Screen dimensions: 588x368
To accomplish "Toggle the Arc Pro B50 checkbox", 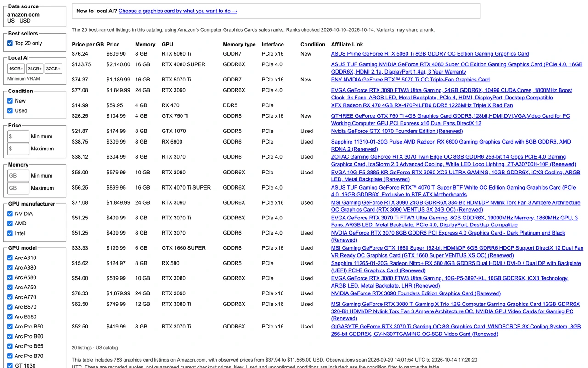I will click(10, 327).
